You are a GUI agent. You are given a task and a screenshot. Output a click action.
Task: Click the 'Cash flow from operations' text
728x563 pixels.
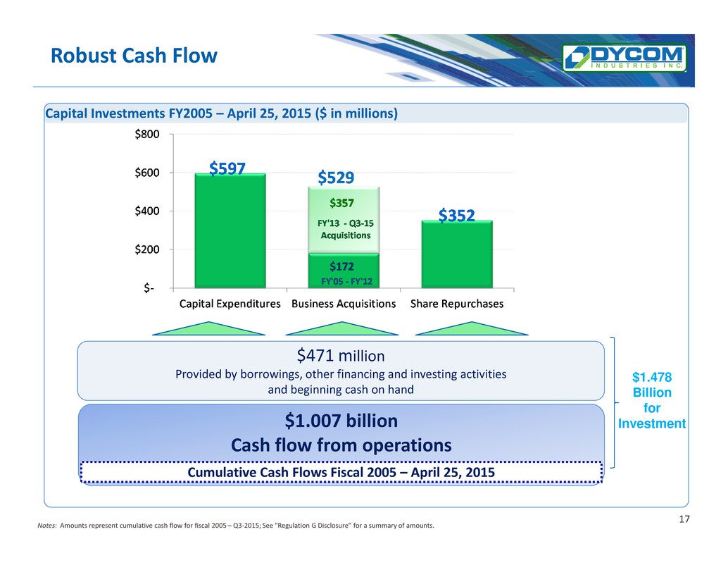[341, 445]
